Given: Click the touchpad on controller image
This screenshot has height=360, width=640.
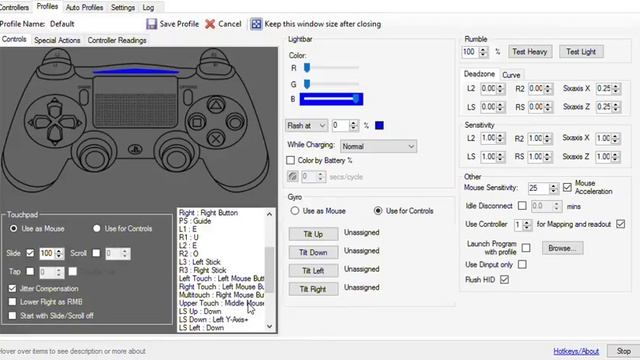Looking at the screenshot, I should point(136,102).
